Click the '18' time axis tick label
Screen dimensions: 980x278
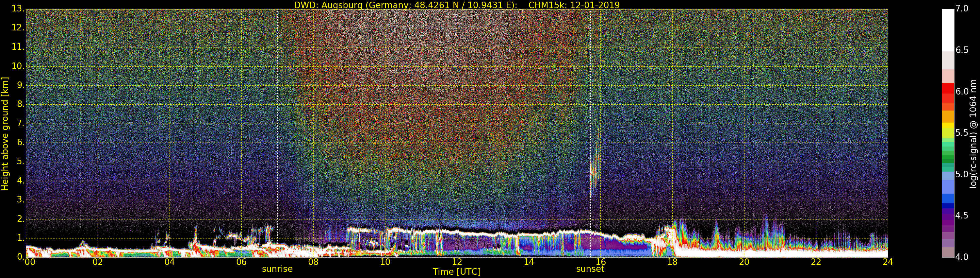[673, 262]
